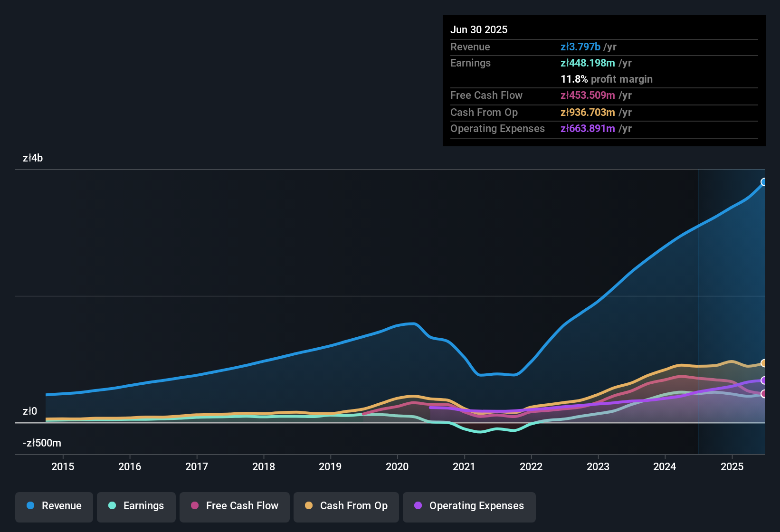
Task: Click the teal Earnings legend dot
Action: [112, 506]
